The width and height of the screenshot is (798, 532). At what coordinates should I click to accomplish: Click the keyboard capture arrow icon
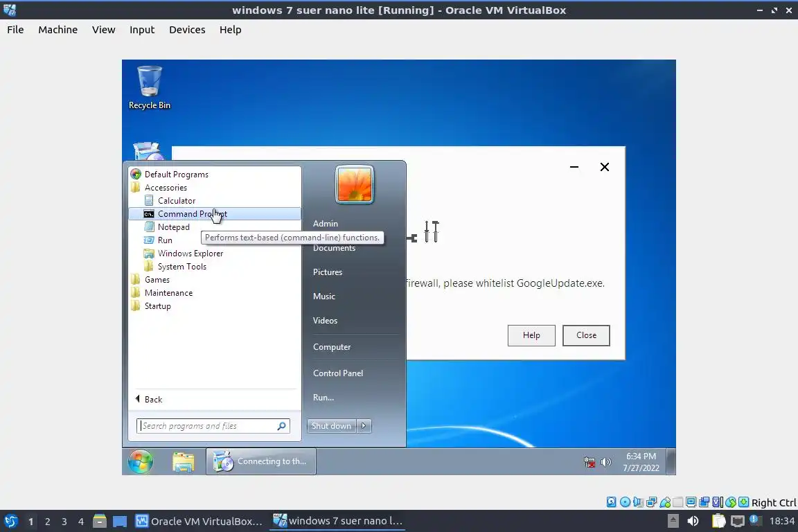pyautogui.click(x=743, y=502)
